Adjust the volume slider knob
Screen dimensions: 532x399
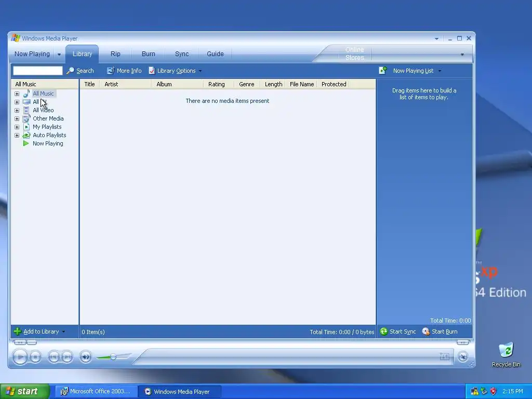click(113, 356)
